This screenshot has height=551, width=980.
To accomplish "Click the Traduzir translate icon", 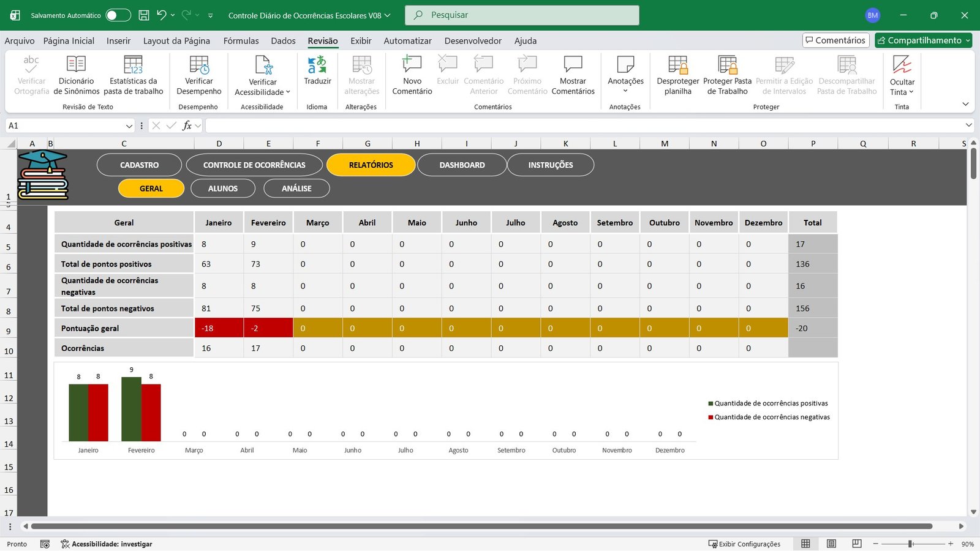I will [x=317, y=65].
